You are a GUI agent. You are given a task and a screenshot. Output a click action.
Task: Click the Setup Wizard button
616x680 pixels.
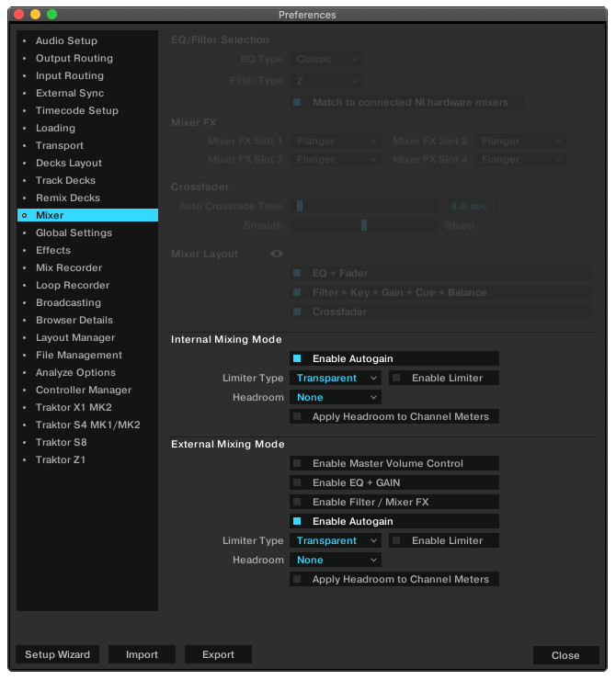pyautogui.click(x=57, y=655)
